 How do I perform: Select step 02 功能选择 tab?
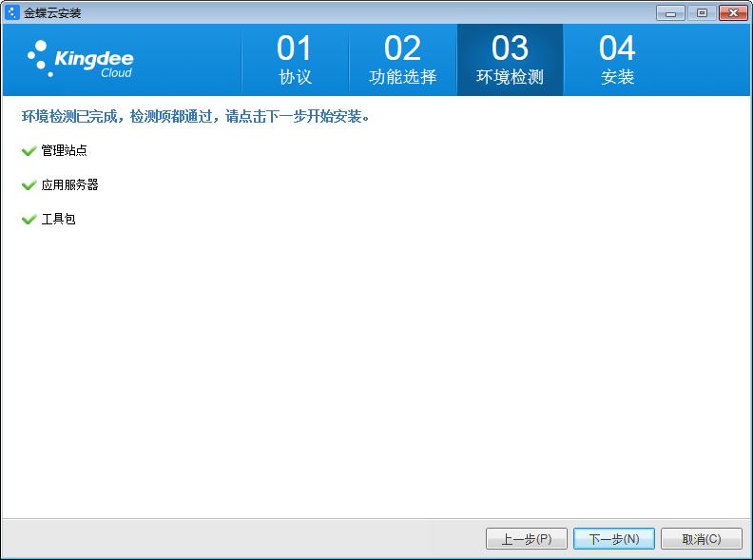402,60
